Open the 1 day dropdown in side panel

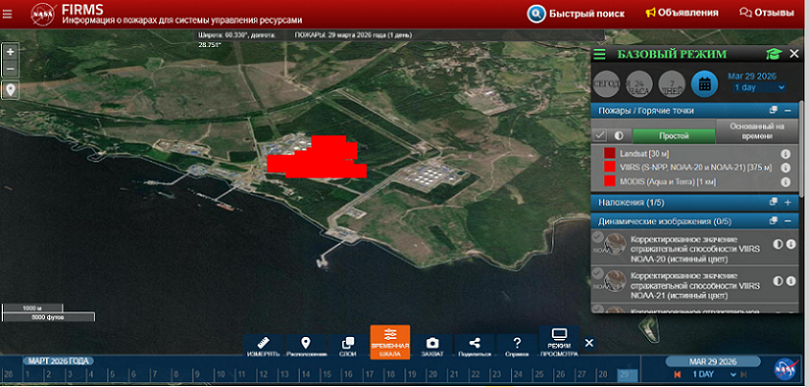pos(759,88)
